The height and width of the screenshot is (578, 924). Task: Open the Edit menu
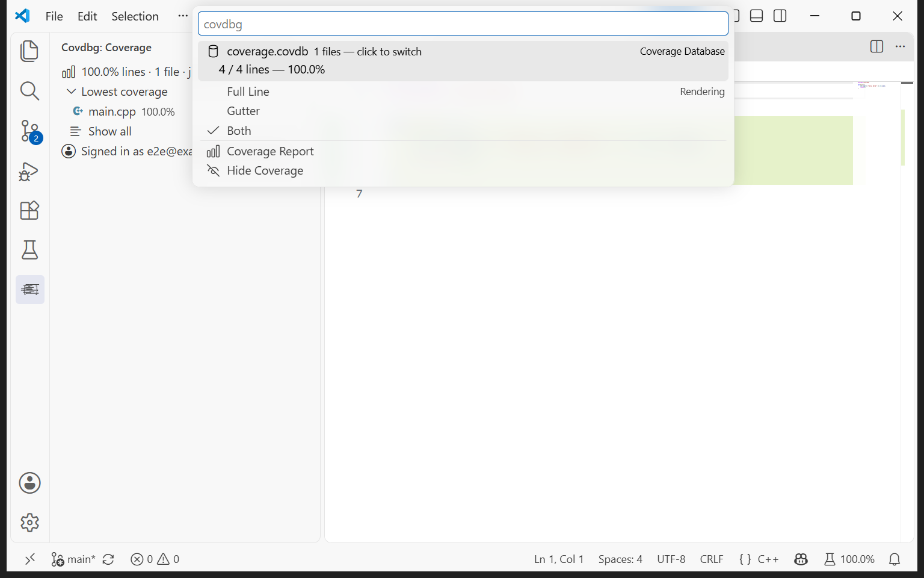pyautogui.click(x=87, y=16)
